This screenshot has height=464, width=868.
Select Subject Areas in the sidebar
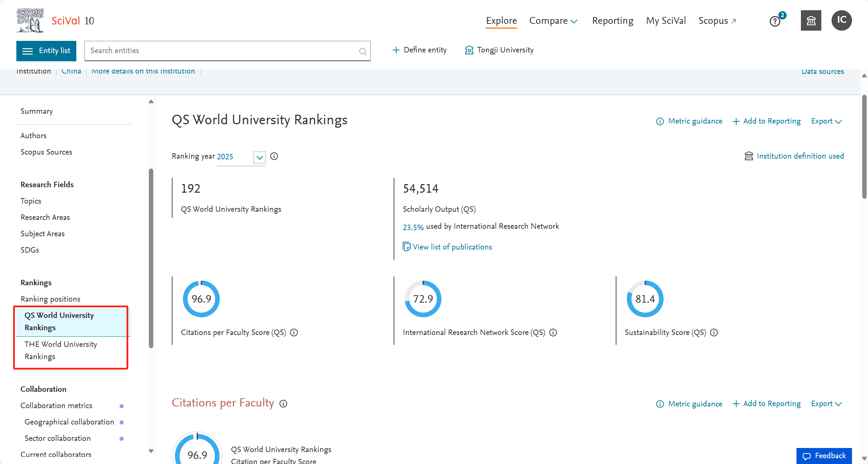click(43, 234)
